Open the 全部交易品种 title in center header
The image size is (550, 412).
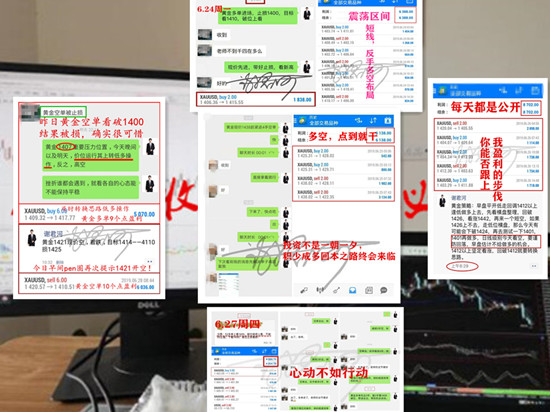tap(323, 123)
